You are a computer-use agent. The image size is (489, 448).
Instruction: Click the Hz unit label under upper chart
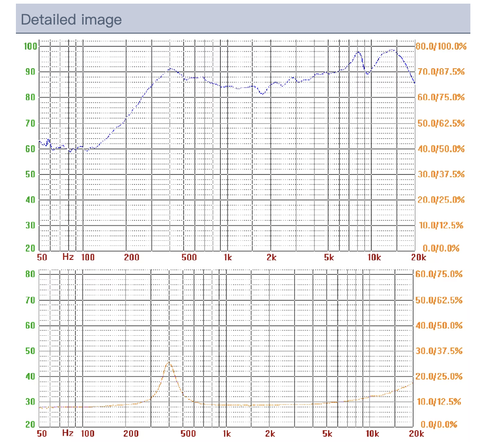coord(68,257)
